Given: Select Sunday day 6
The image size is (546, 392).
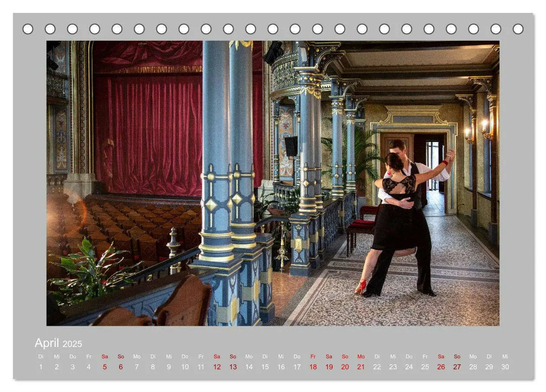Looking at the screenshot, I should tap(121, 367).
